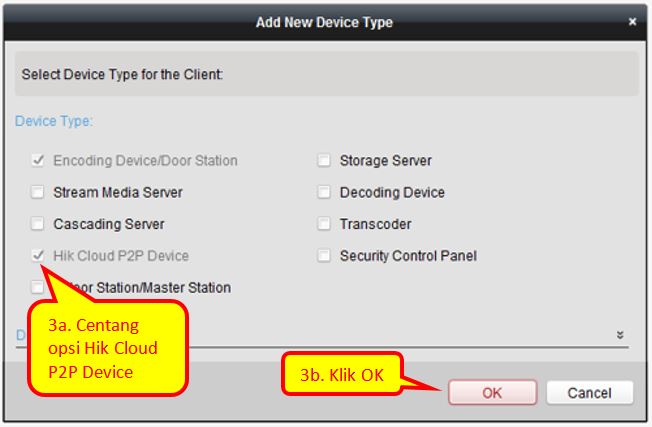The image size is (652, 427).
Task: Click the Add New Device Type title bar
Action: click(324, 22)
